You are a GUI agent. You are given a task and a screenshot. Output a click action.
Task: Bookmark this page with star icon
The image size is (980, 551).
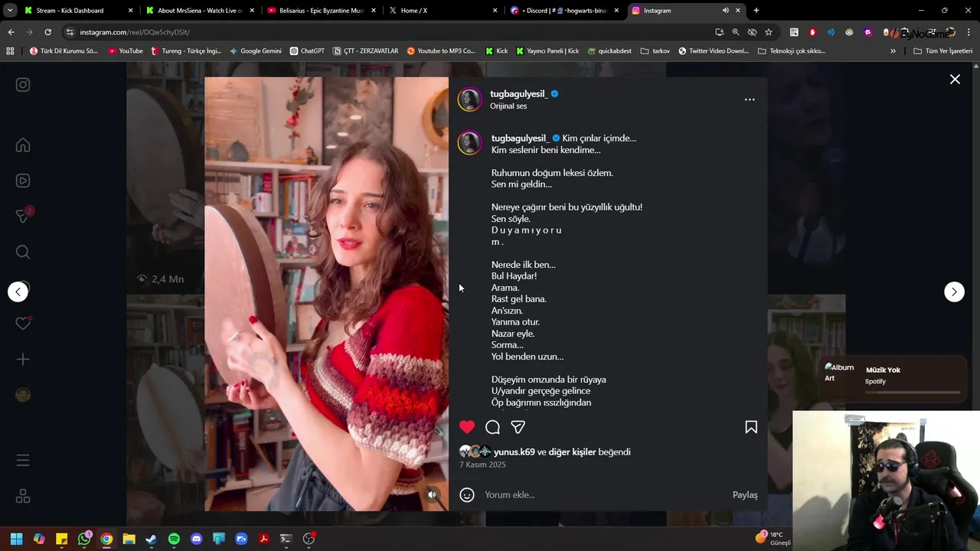pos(768,32)
